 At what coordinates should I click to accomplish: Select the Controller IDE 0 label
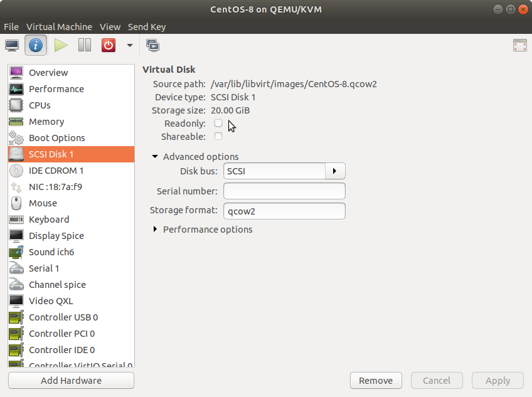pos(61,349)
